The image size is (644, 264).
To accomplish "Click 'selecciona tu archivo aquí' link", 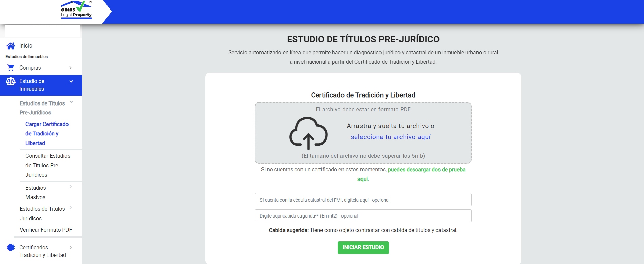I will 391,137.
